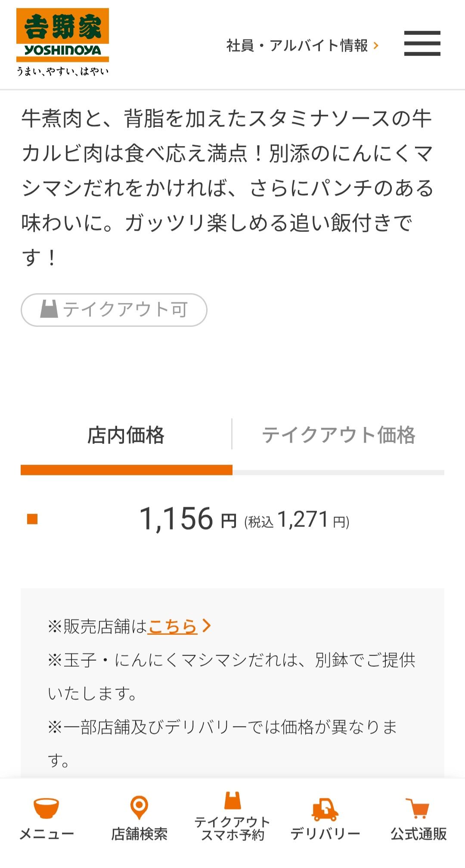Tap the メニュー label in bottom navigation

pyautogui.click(x=46, y=834)
